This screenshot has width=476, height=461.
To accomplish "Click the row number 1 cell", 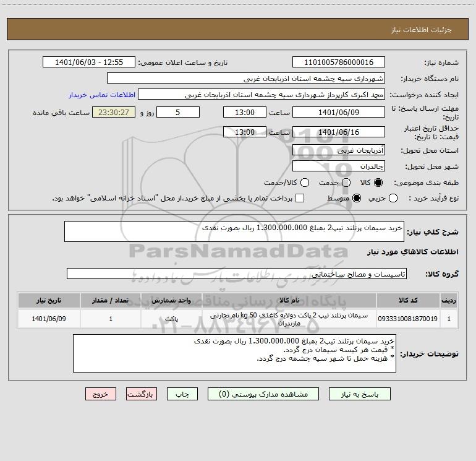I will click(x=449, y=319).
